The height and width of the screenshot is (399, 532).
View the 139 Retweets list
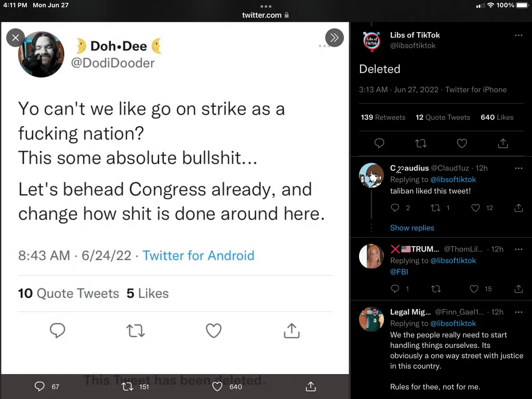point(383,117)
